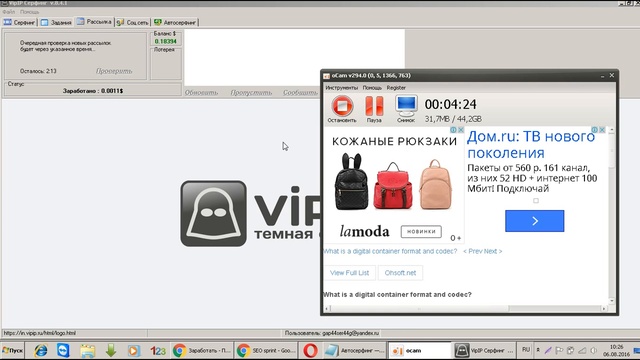640x360 pixels.
Task: Open the Инструменты menu in oCam
Action: pyautogui.click(x=342, y=88)
